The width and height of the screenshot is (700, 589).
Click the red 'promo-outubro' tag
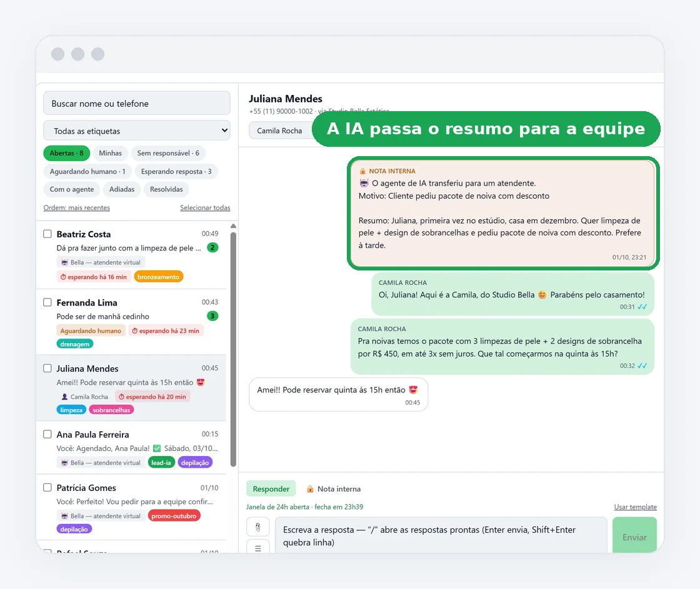(x=174, y=516)
